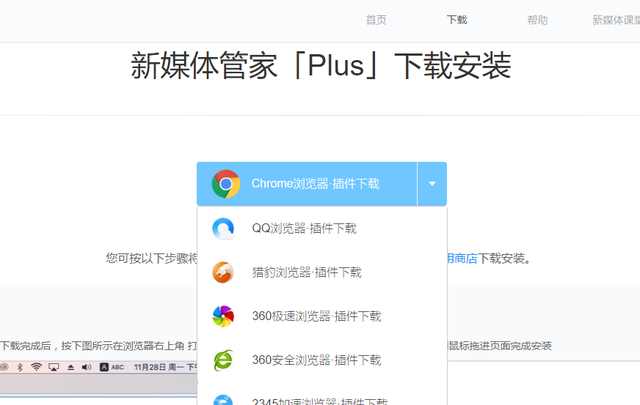Open the 帮助 navigation tab

click(538, 20)
